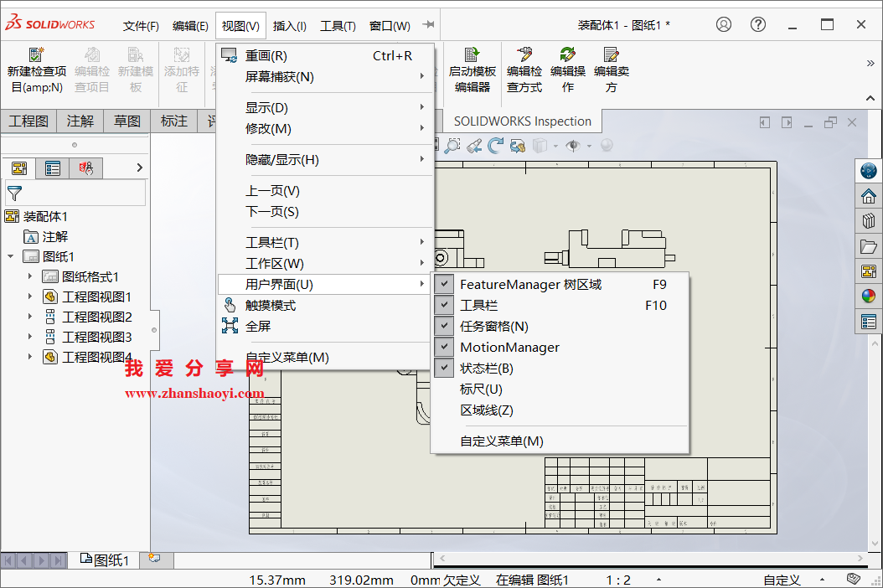
Task: Click the user account login icon
Action: 724,24
